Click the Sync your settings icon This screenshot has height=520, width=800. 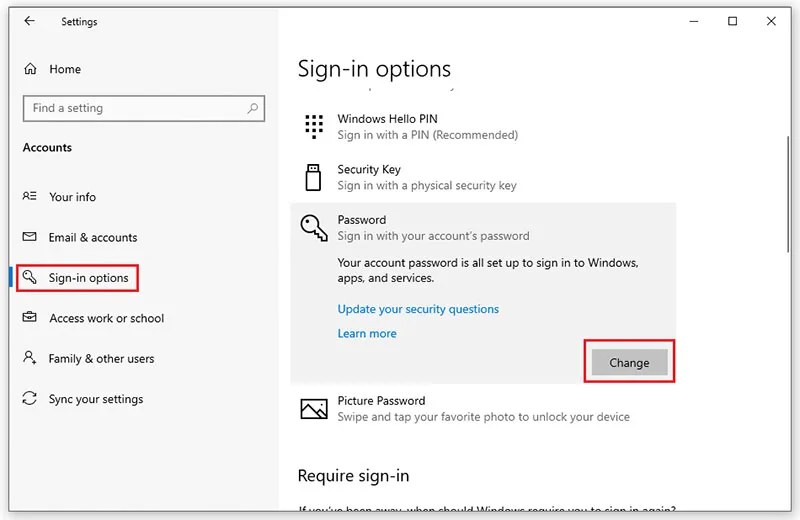tap(30, 398)
